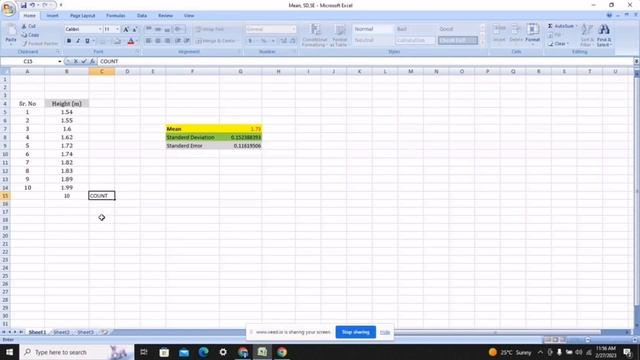The width and height of the screenshot is (640, 360).
Task: Toggle Bold formatting
Action: pos(69,41)
